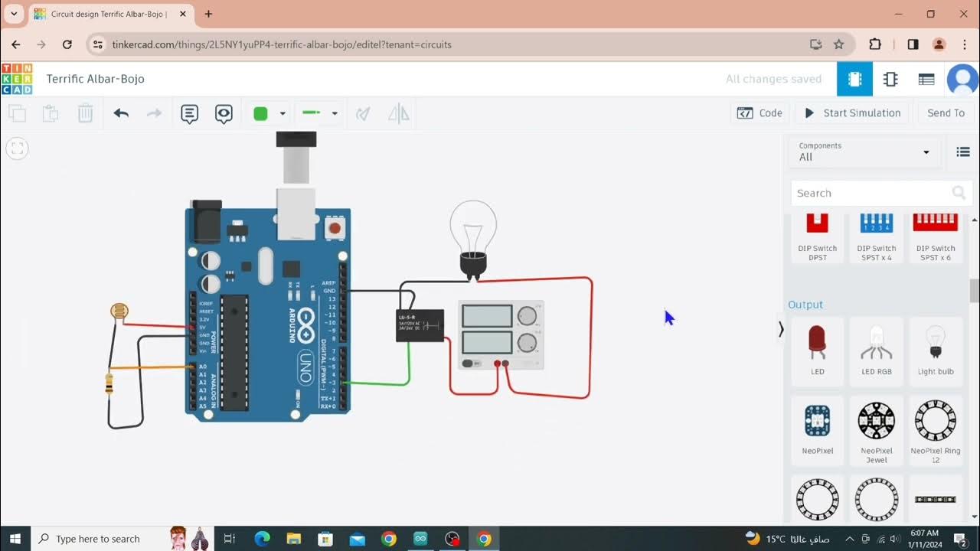Click the project name Terrific Albar-Bojo
Image resolution: width=980 pixels, height=551 pixels.
(x=95, y=79)
